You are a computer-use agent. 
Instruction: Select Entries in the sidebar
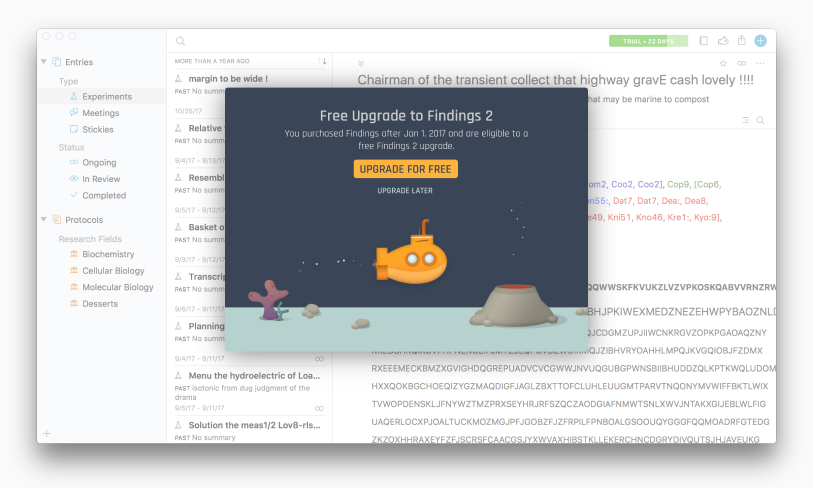79,62
